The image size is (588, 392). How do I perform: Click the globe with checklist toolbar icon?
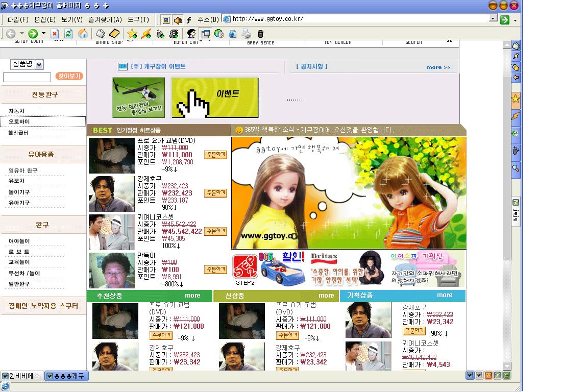[x=219, y=34]
